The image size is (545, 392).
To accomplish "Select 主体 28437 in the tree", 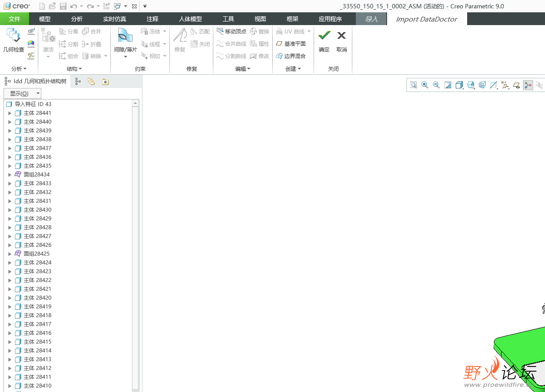I will pos(37,148).
